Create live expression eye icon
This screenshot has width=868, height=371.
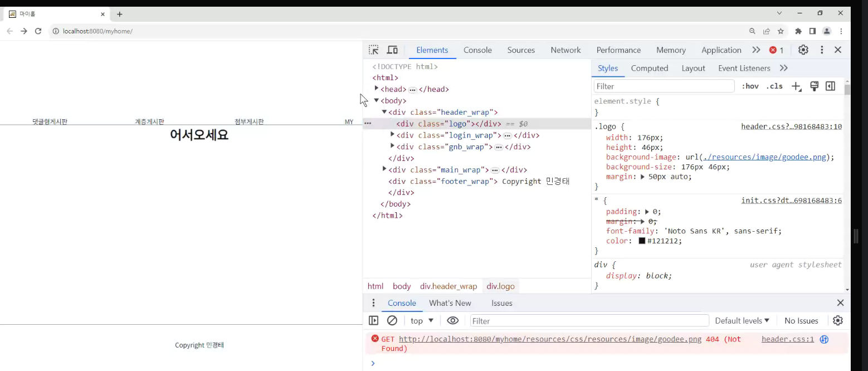453,321
